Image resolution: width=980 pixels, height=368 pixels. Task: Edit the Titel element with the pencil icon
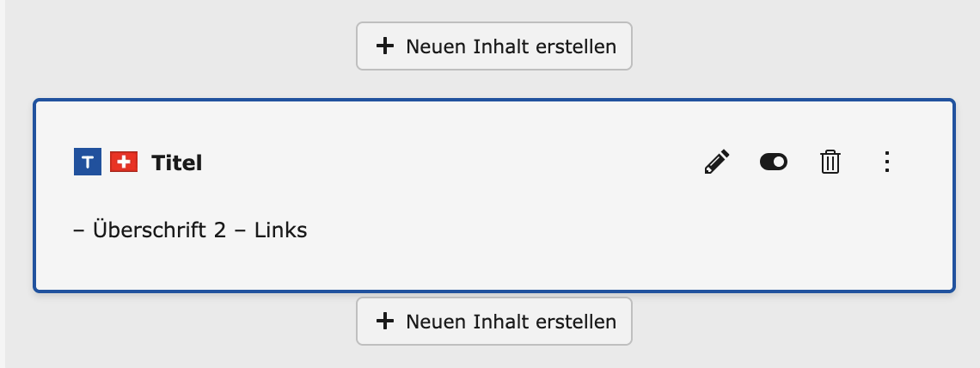[717, 162]
